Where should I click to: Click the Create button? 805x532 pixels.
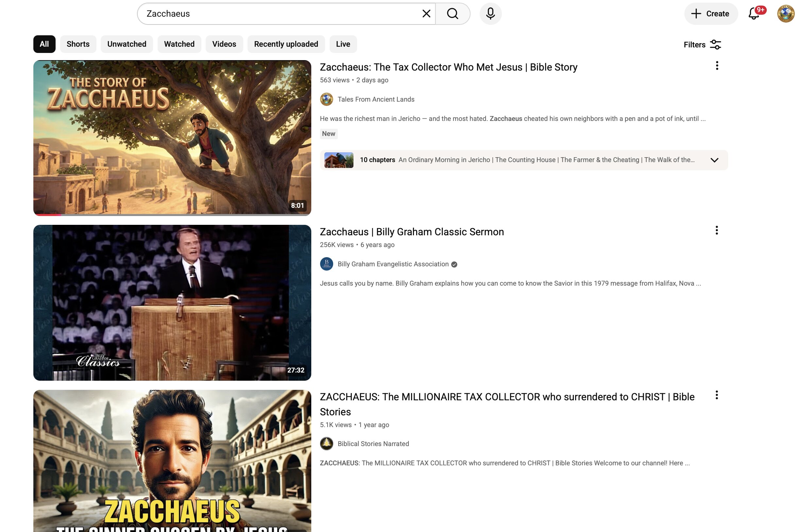point(711,14)
